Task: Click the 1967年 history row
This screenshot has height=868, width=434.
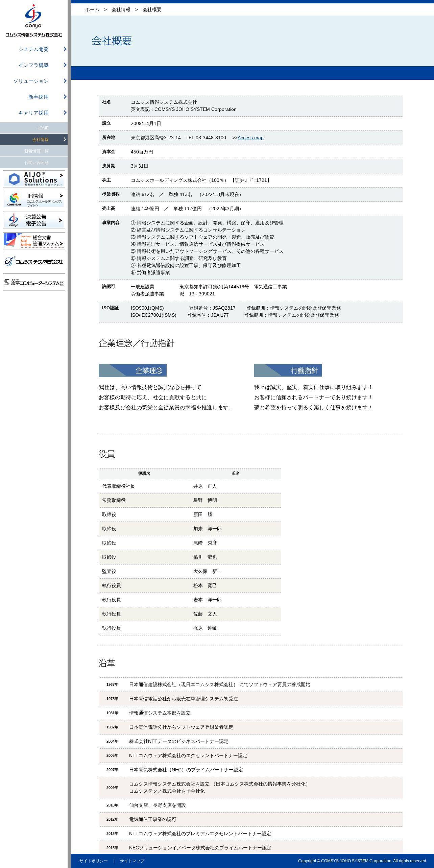Action: [250, 684]
